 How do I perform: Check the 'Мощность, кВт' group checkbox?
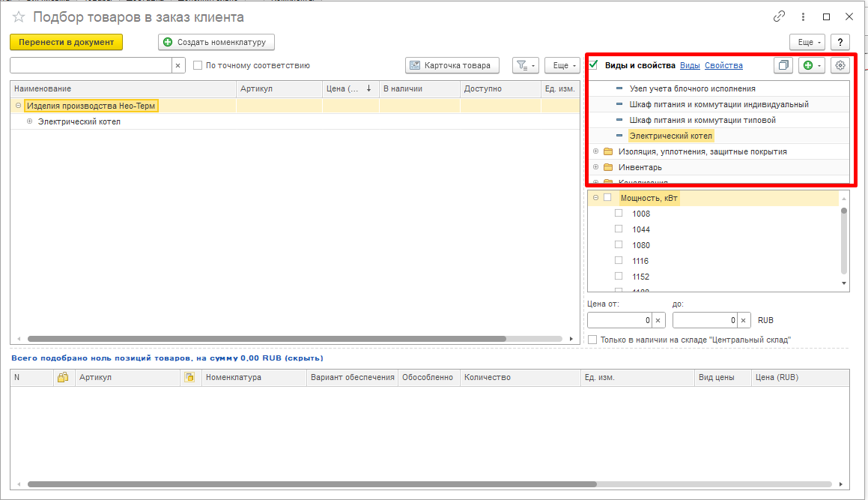607,197
